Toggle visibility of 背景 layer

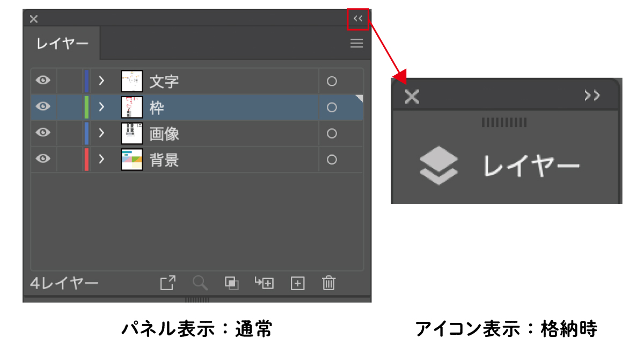click(x=43, y=159)
